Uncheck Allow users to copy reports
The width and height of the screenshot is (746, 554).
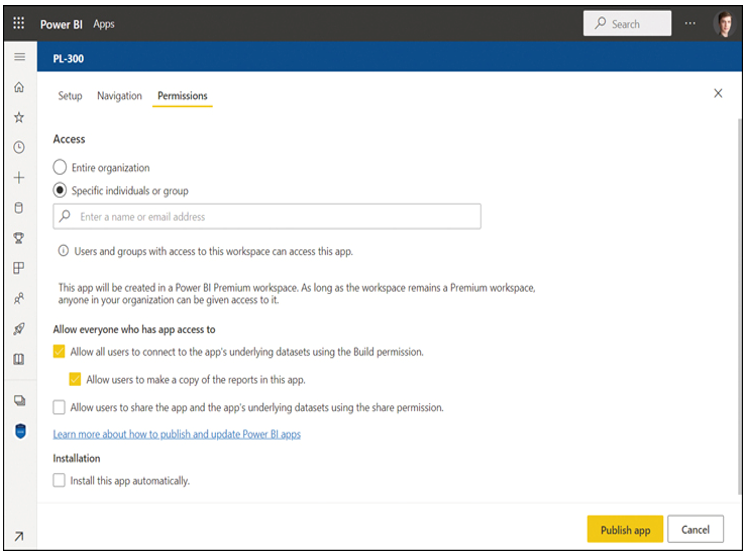pyautogui.click(x=75, y=379)
